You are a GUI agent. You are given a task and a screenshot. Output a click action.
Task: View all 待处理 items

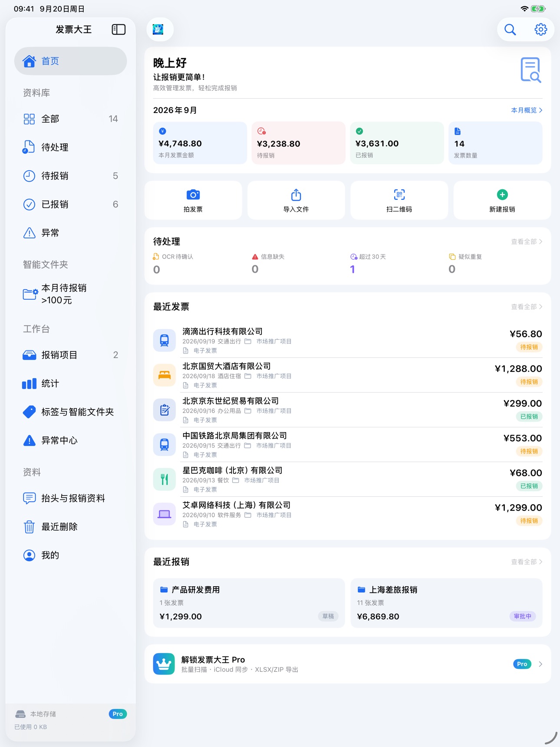pyautogui.click(x=527, y=241)
